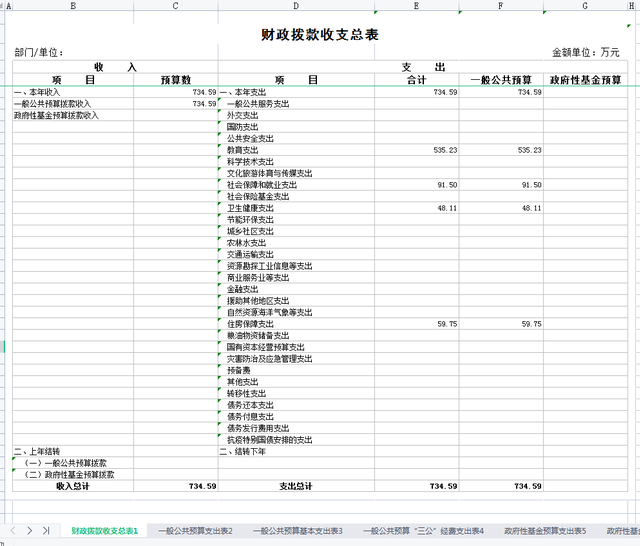Select column C header

pyautogui.click(x=175, y=7)
